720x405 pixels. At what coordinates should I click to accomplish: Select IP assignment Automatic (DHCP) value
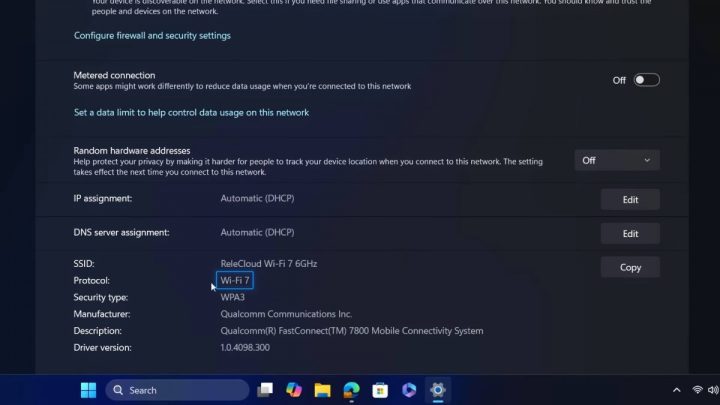(257, 198)
